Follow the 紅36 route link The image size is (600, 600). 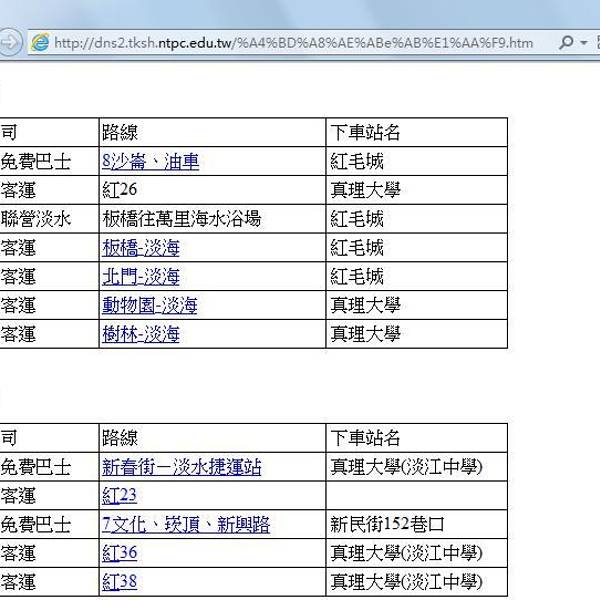click(x=119, y=554)
